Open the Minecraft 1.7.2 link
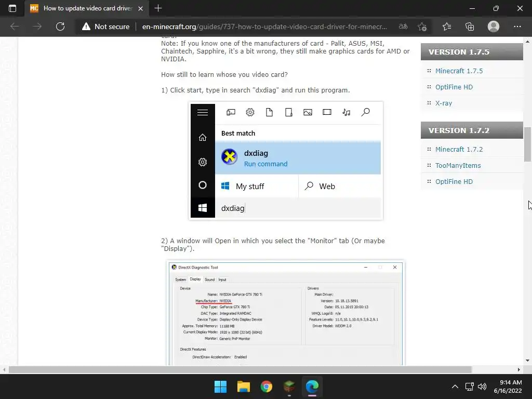Image resolution: width=532 pixels, height=399 pixels. coord(459,149)
